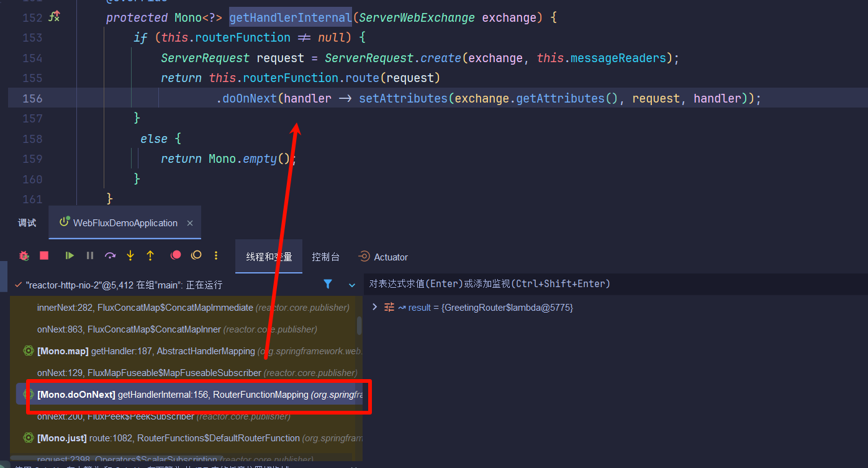Open the thread selector dropdown arrow
This screenshot has width=868, height=468.
[352, 285]
